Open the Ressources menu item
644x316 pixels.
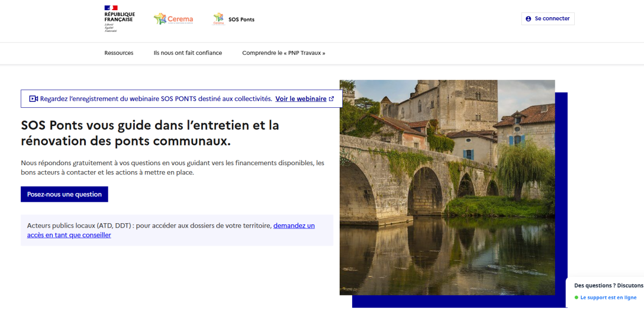119,53
